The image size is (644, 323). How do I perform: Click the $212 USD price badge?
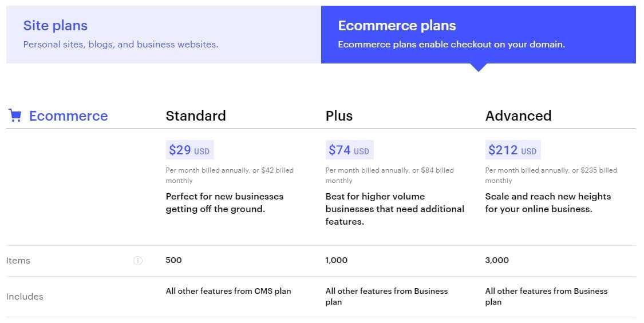point(512,150)
